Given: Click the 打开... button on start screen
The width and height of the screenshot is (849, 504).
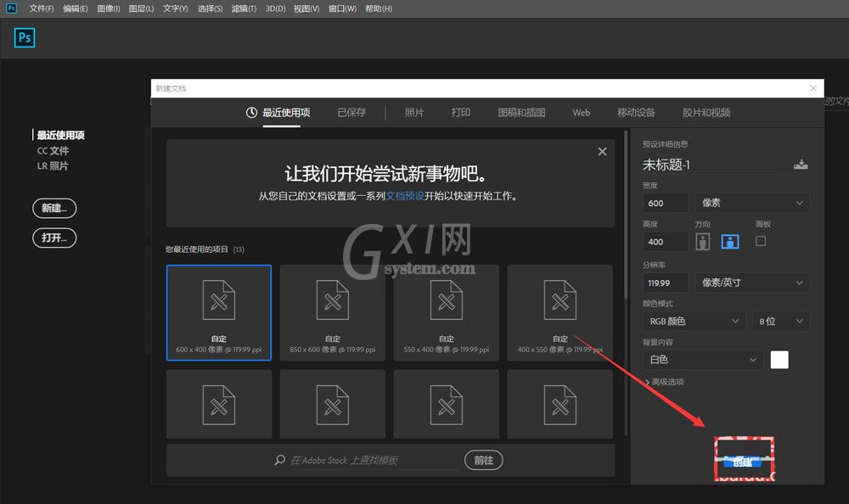Looking at the screenshot, I should 54,238.
